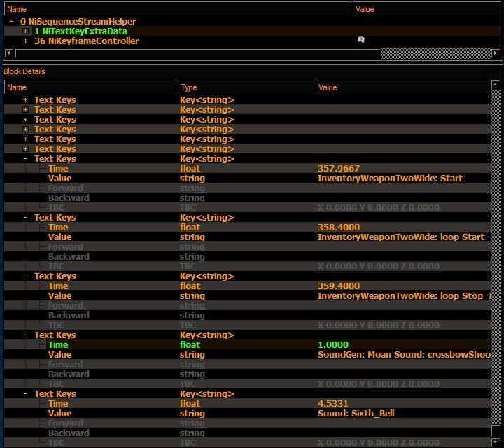Select the 1 NiTextKeyExtraData block
504x448 pixels.
tap(80, 31)
